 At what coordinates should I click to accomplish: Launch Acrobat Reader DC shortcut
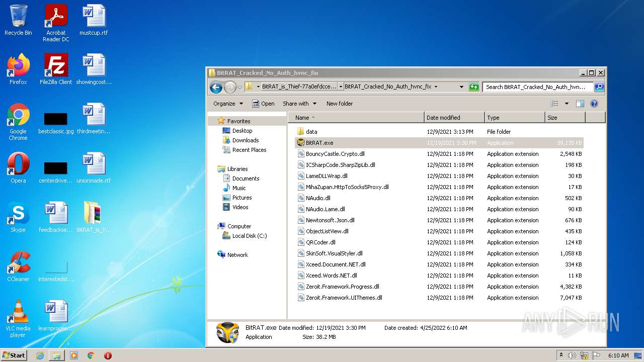[x=56, y=23]
